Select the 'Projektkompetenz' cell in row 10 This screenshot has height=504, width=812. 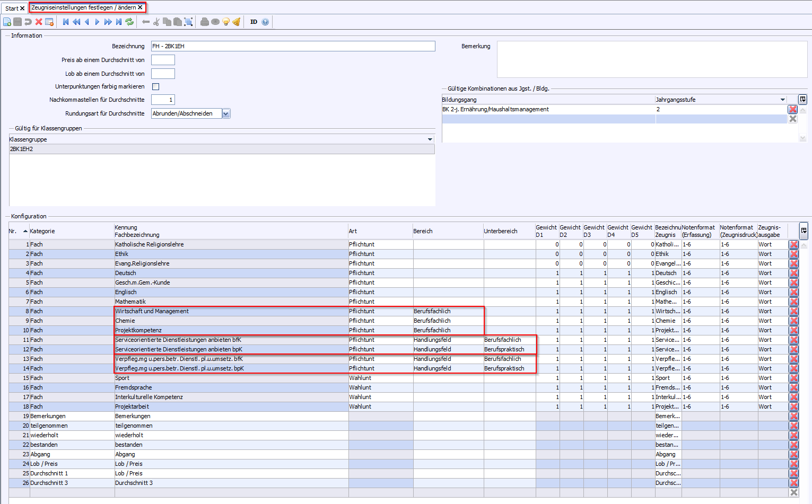point(231,330)
